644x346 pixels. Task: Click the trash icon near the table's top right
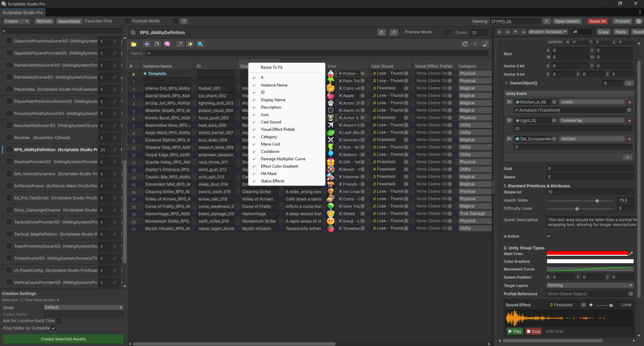coord(475,44)
